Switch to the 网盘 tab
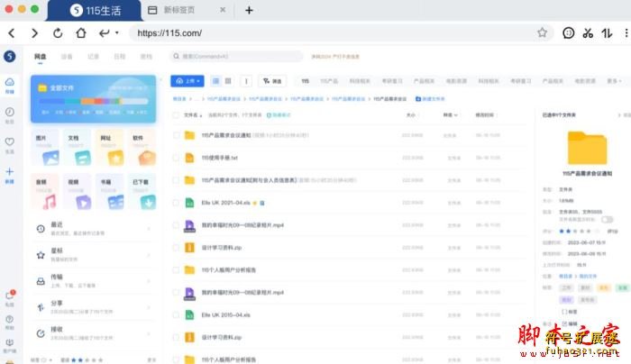 click(x=40, y=57)
